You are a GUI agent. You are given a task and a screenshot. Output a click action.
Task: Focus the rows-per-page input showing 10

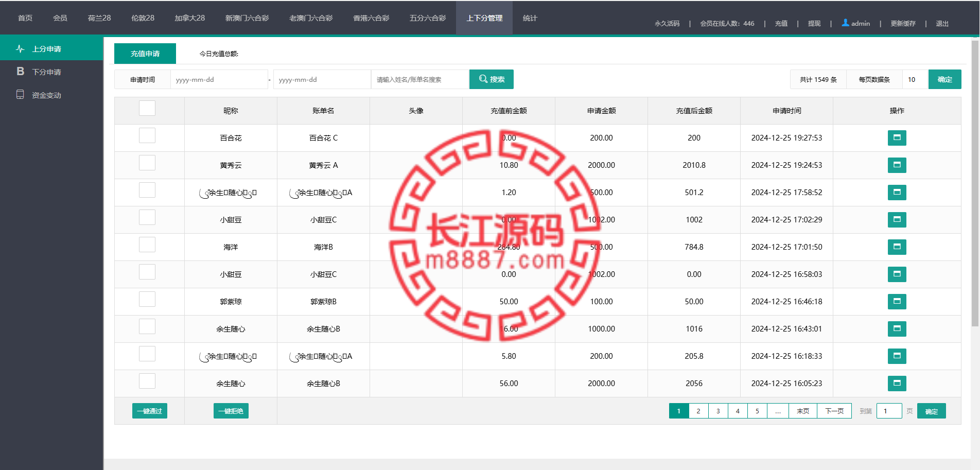pyautogui.click(x=915, y=79)
